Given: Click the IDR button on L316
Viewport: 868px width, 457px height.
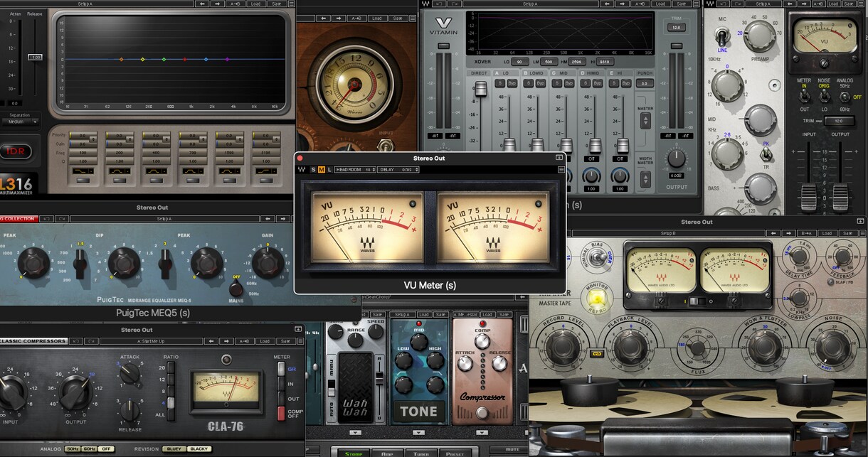Looking at the screenshot, I should click(x=14, y=151).
